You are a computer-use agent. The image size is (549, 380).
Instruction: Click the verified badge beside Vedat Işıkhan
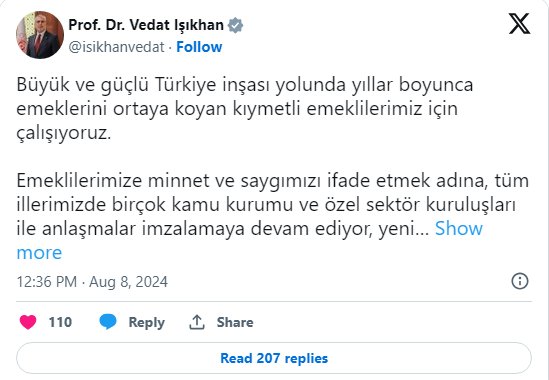[x=235, y=25]
